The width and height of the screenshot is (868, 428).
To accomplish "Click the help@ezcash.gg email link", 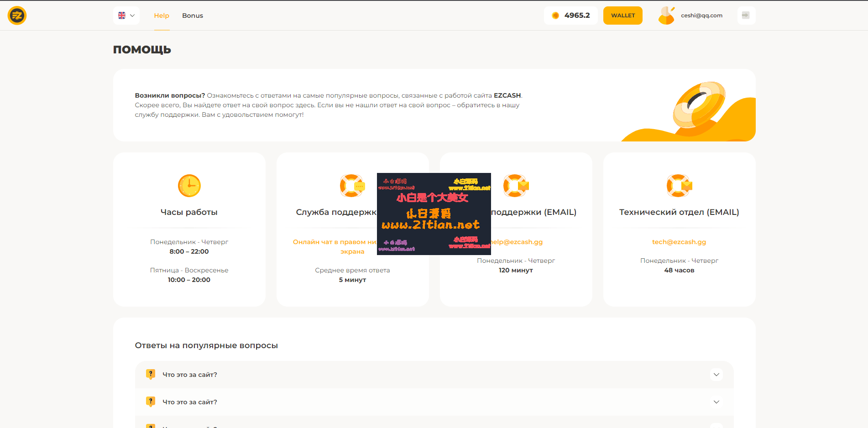I will (518, 242).
